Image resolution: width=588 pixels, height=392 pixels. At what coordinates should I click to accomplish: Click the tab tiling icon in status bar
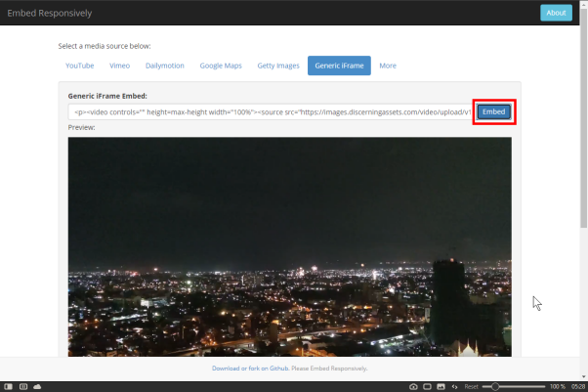[x=23, y=386]
